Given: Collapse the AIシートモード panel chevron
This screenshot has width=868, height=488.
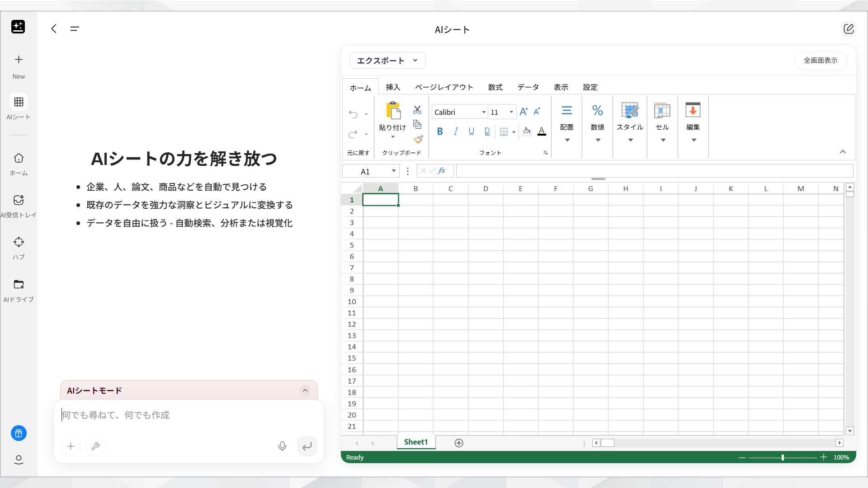Looking at the screenshot, I should (x=305, y=390).
